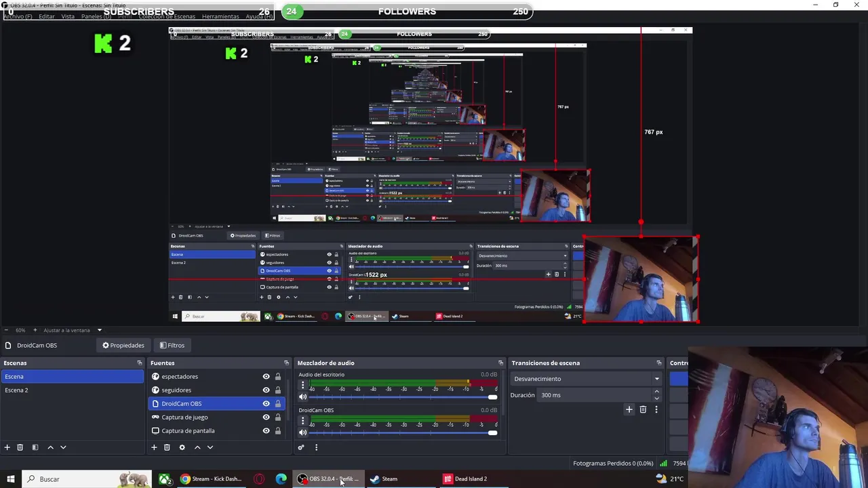Move the selected scene down
The image size is (868, 488).
63,447
